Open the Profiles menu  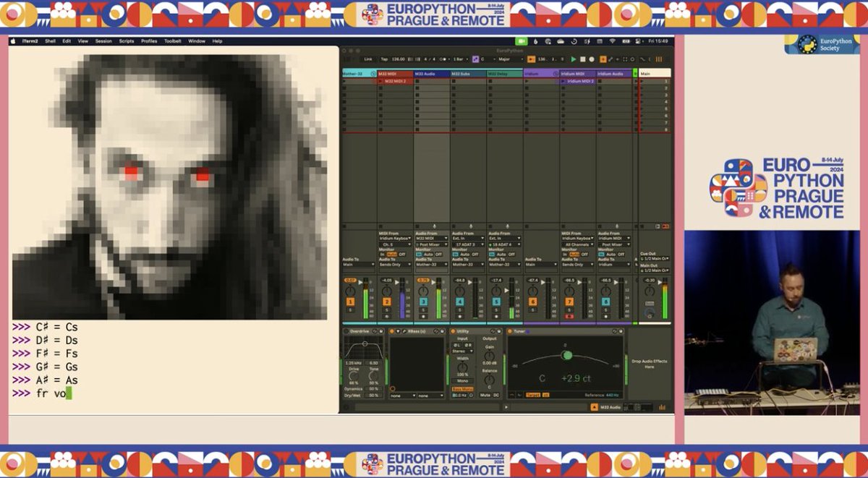[149, 41]
